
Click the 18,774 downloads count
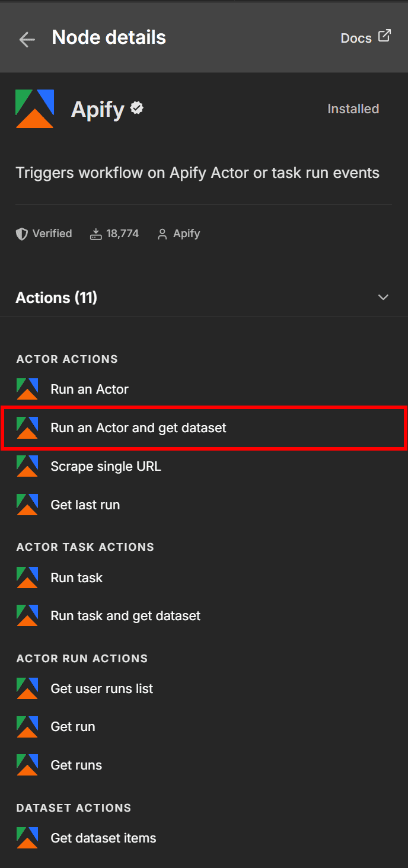123,234
